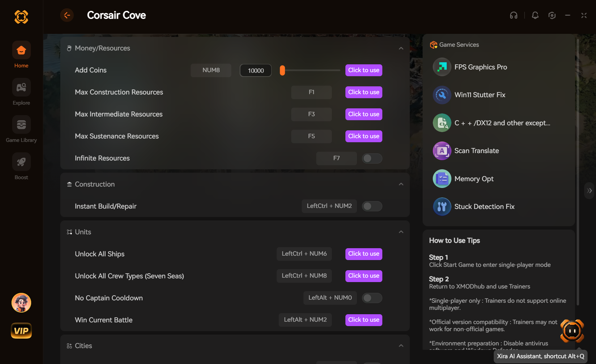Open the notifications bell icon
Viewport: 596px width, 364px height.
pyautogui.click(x=535, y=15)
